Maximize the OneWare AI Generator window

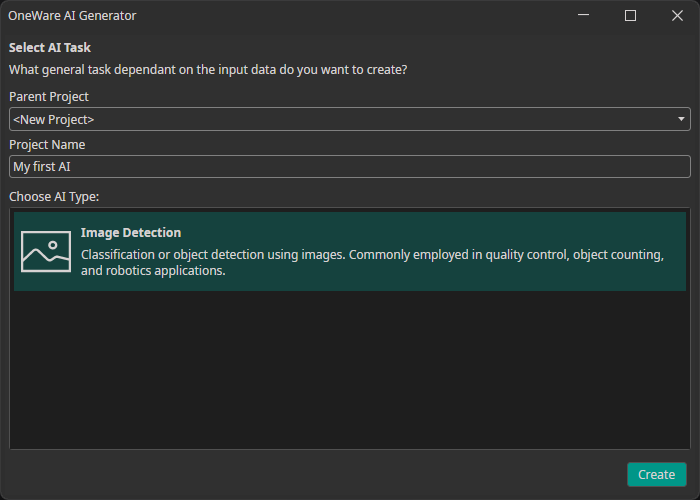(630, 16)
